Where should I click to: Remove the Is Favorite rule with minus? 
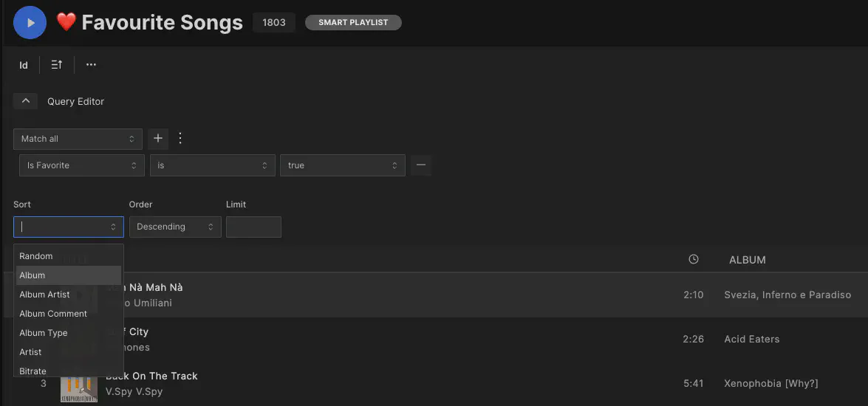(x=421, y=165)
